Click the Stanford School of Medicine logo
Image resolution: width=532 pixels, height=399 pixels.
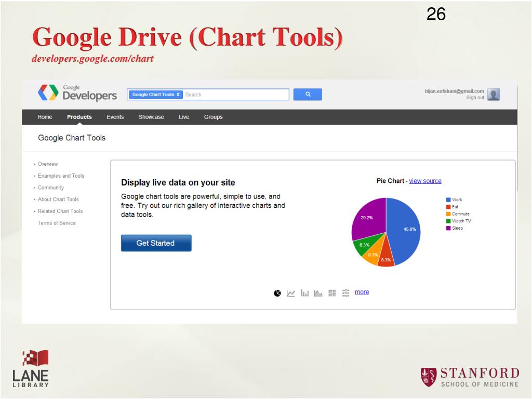pyautogui.click(x=470, y=377)
